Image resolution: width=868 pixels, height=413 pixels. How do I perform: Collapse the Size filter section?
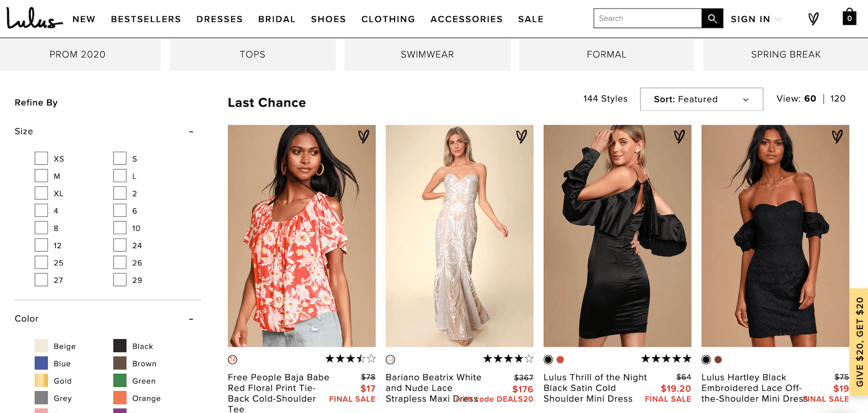point(191,131)
